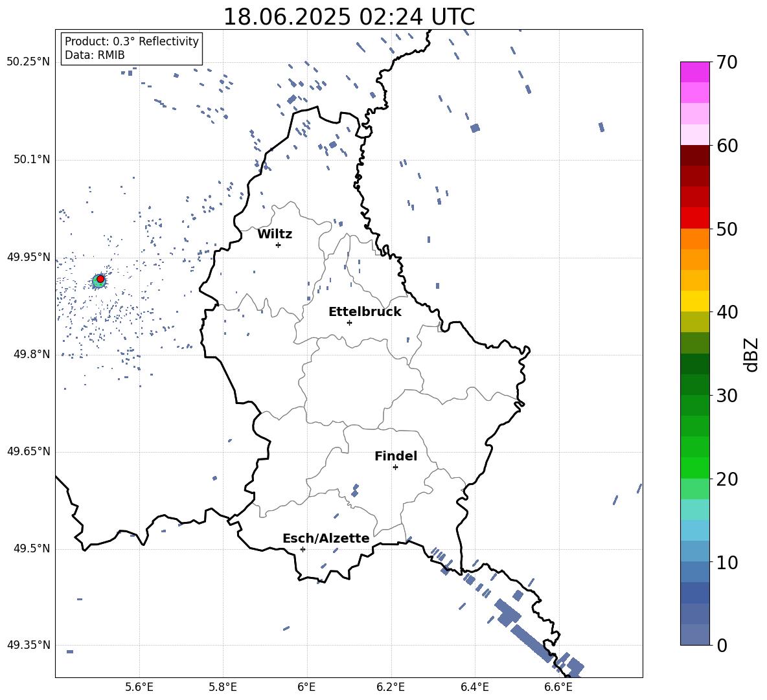Click the Findel cross marker
This screenshot has width=767, height=700.
pos(395,468)
